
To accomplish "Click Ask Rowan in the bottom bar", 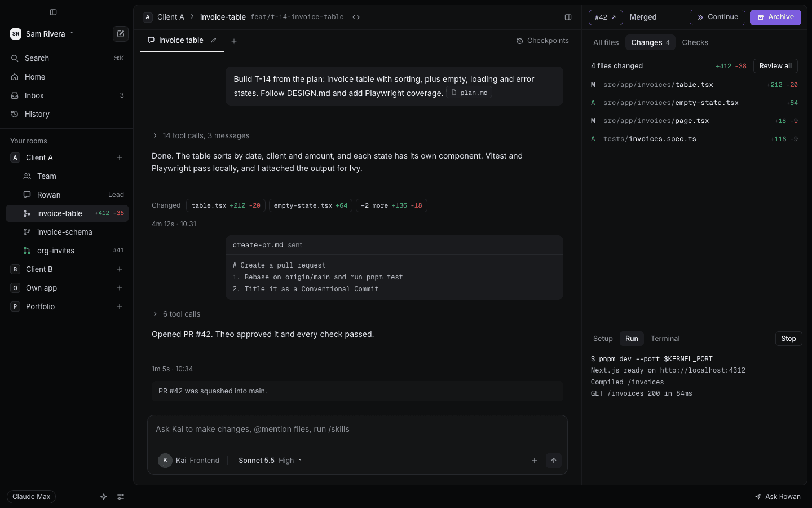I will [x=778, y=497].
